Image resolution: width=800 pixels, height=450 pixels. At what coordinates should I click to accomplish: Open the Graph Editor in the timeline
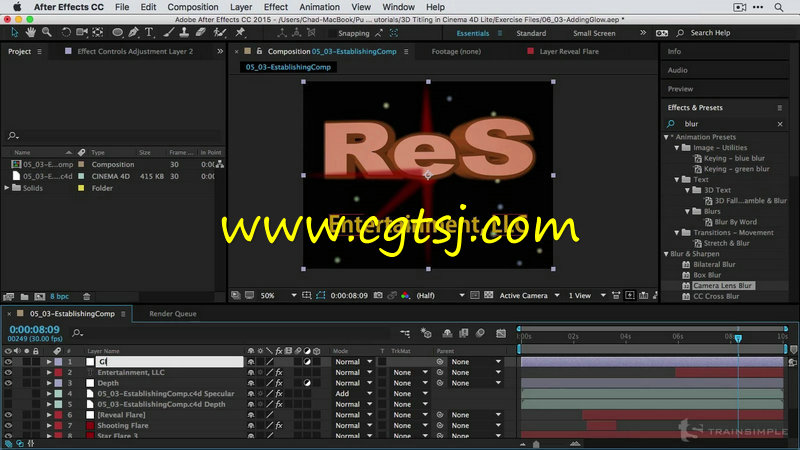[x=501, y=333]
